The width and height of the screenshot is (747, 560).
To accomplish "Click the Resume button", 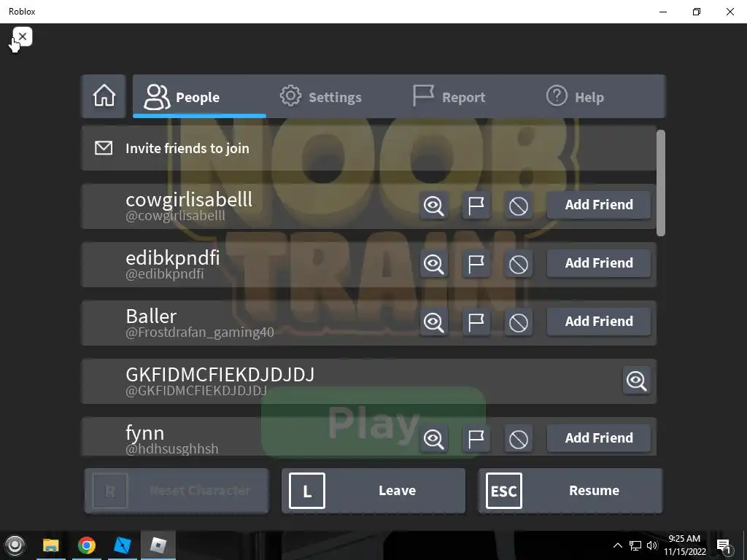I will click(x=570, y=491).
